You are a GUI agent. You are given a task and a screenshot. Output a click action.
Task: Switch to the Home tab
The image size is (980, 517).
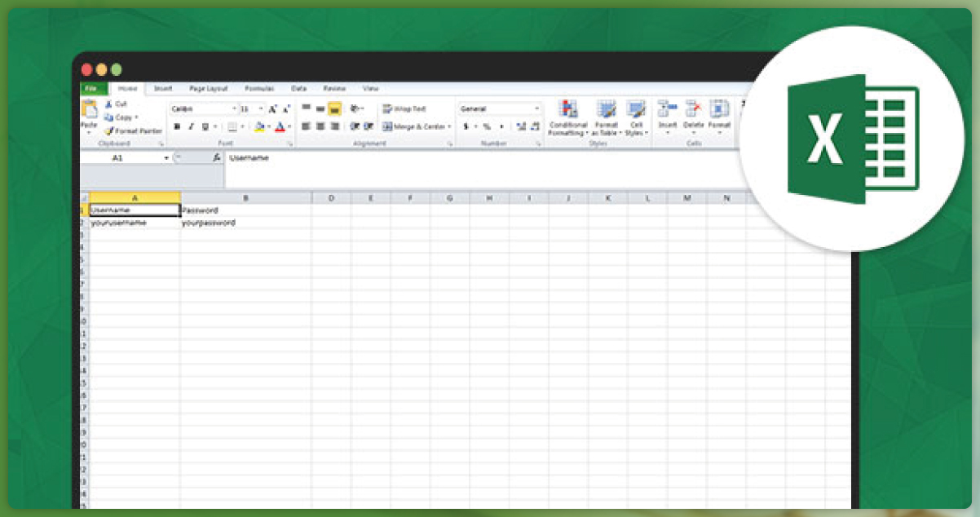(x=126, y=88)
